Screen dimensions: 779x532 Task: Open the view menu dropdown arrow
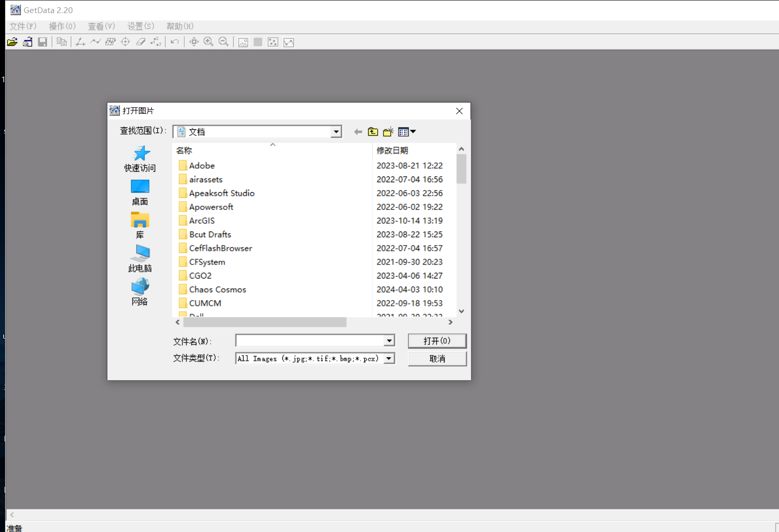tap(413, 132)
